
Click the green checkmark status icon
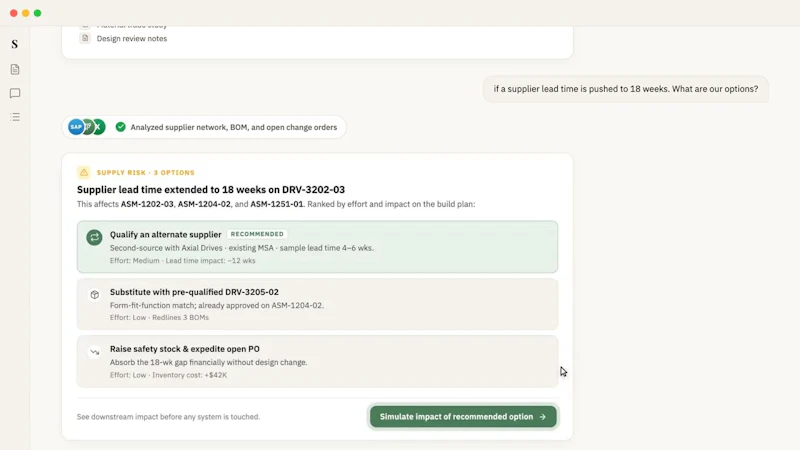120,127
